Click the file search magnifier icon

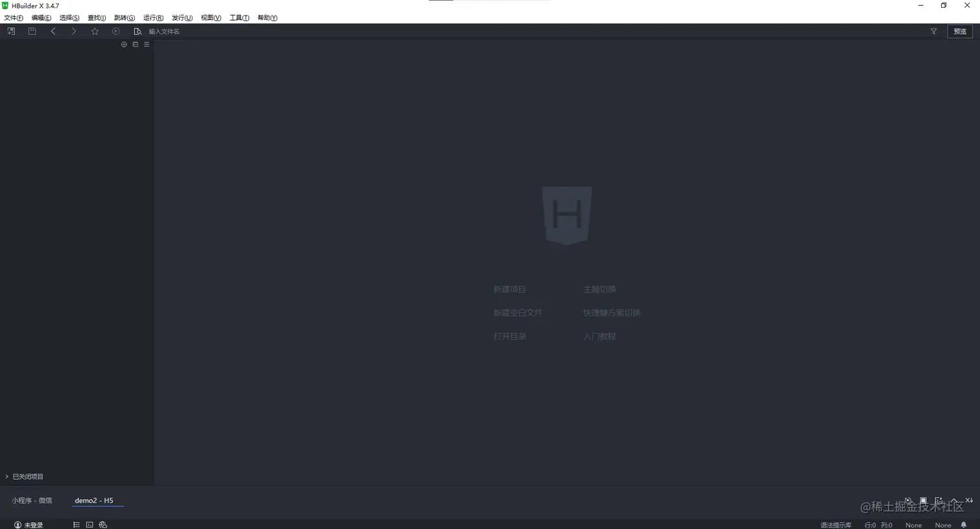(137, 31)
